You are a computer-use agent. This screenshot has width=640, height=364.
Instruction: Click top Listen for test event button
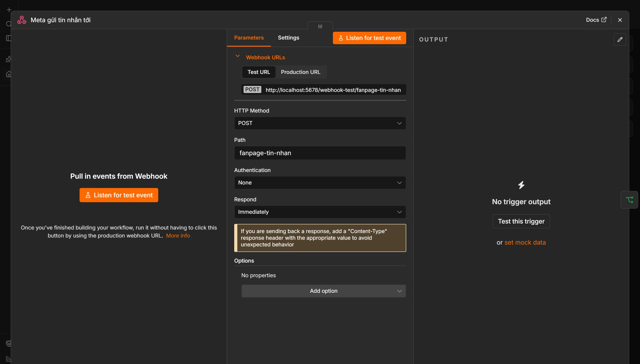tap(369, 38)
